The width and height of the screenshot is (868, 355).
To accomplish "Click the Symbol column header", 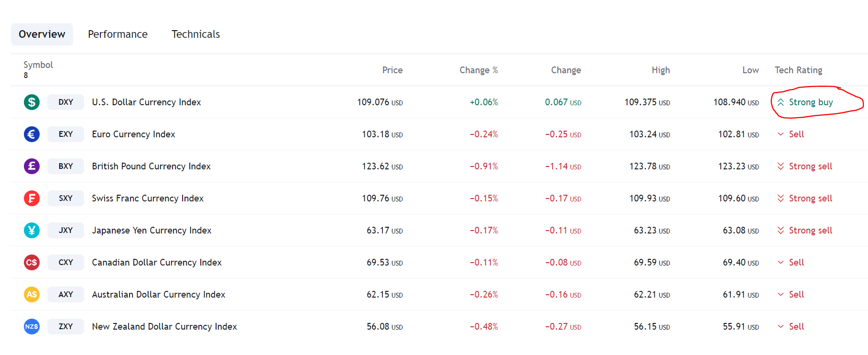I will [x=38, y=65].
